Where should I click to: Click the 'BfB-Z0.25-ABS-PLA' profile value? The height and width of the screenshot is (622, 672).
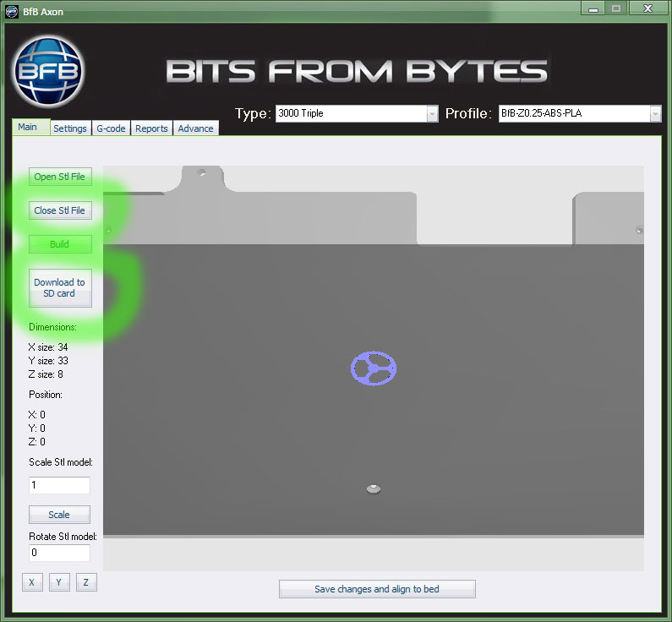click(x=541, y=113)
